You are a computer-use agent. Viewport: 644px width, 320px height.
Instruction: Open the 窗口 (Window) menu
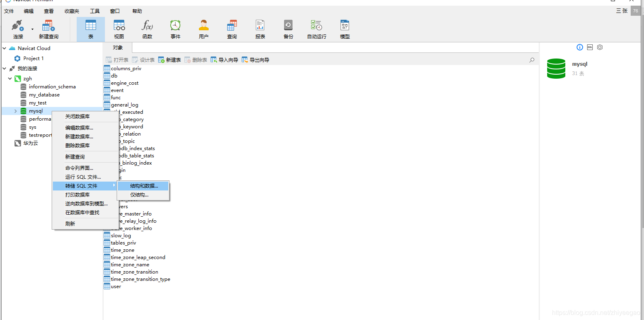(x=115, y=11)
